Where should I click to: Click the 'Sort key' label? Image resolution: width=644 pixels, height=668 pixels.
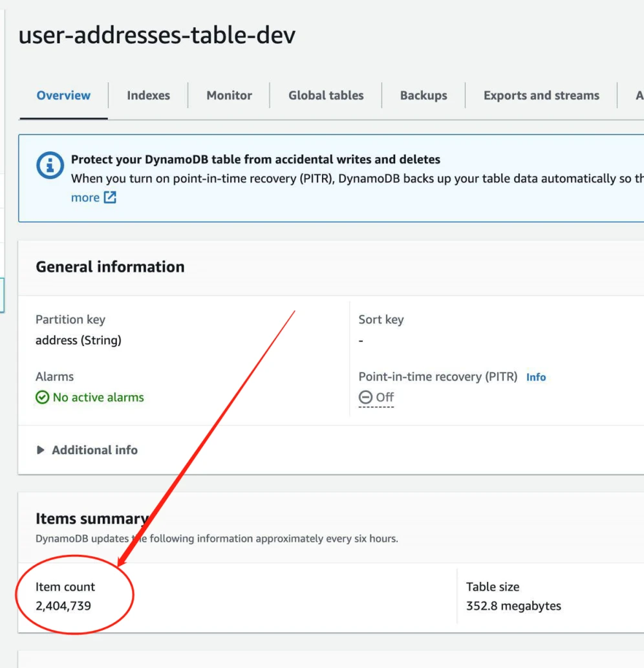coord(381,319)
